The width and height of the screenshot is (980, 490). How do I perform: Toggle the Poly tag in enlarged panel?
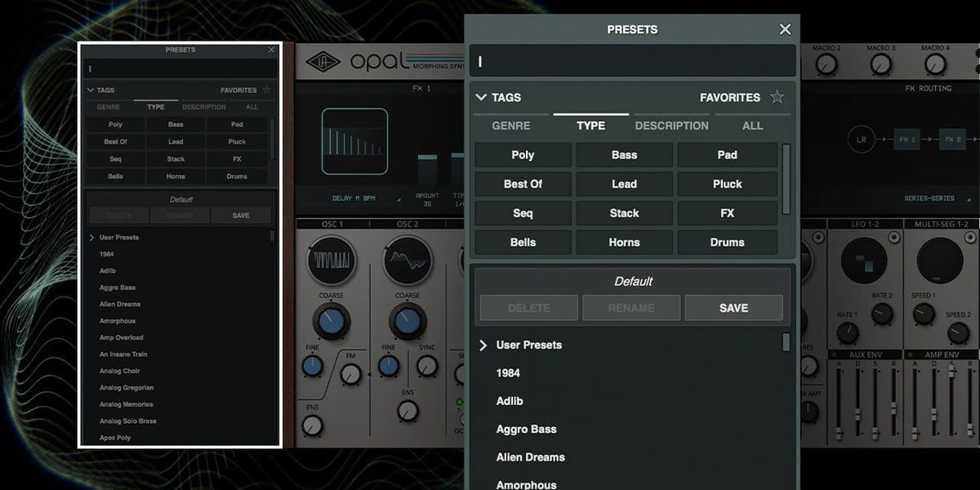pyautogui.click(x=523, y=155)
